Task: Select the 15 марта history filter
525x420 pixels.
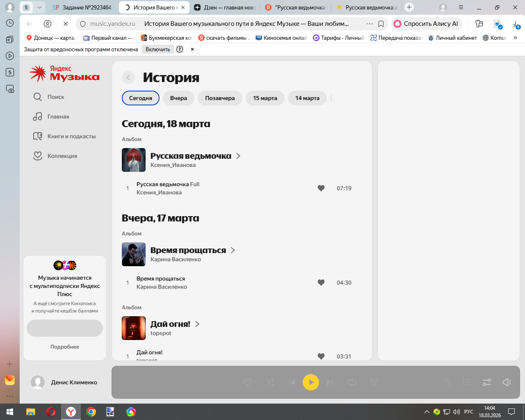Action: coord(265,98)
